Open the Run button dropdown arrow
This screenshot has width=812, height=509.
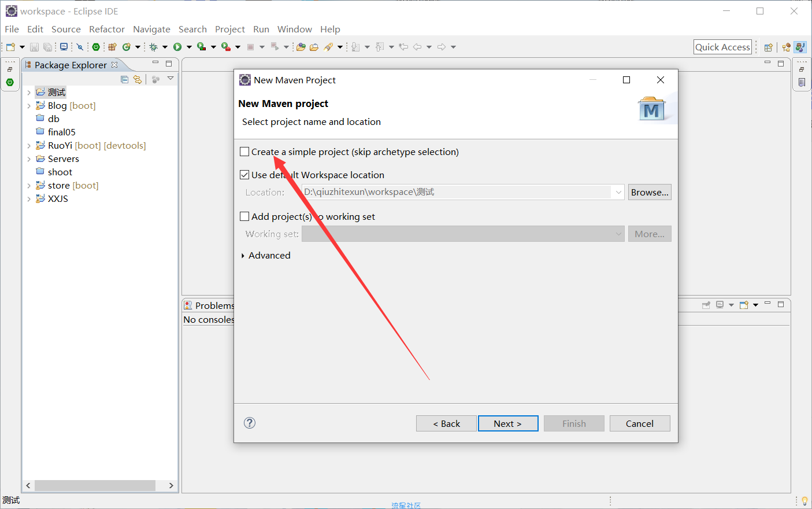point(189,47)
